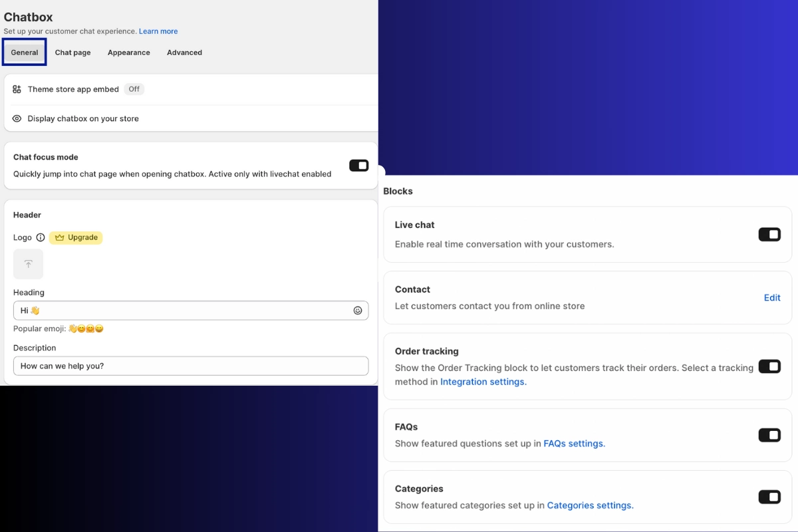This screenshot has height=532, width=798.
Task: Select the hugging face popular emoji
Action: click(x=90, y=329)
